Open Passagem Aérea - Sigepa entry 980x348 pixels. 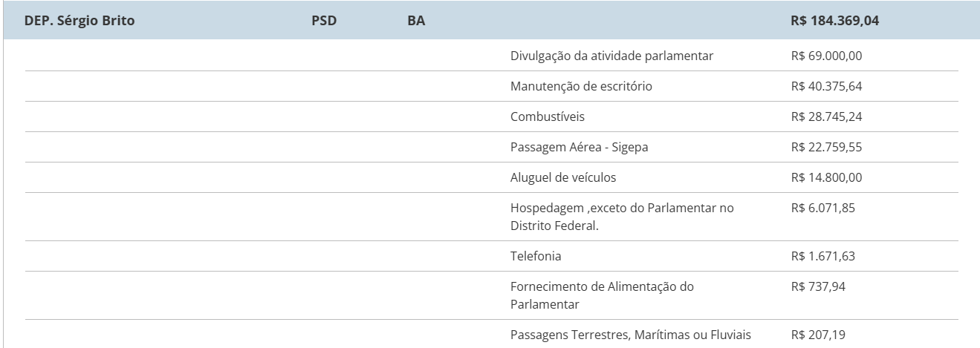580,147
